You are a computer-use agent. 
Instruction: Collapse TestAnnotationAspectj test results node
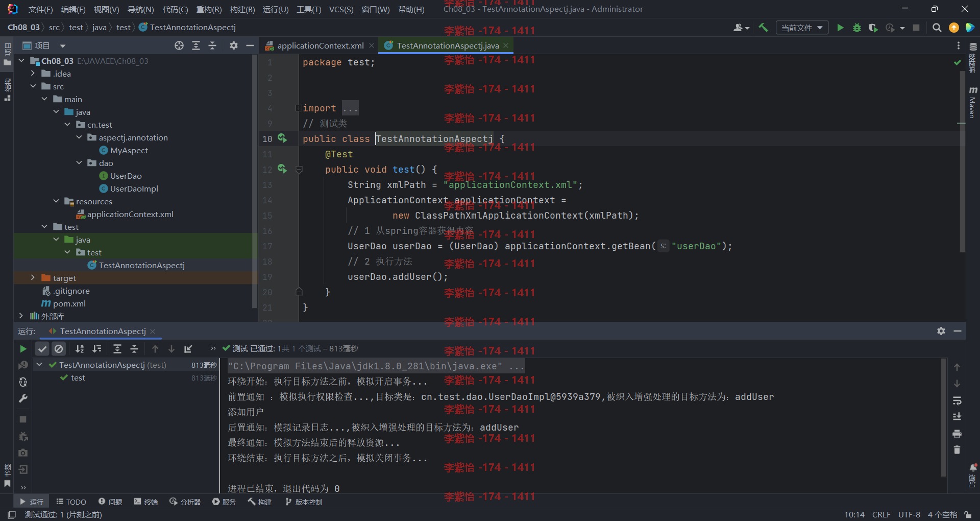pos(39,364)
